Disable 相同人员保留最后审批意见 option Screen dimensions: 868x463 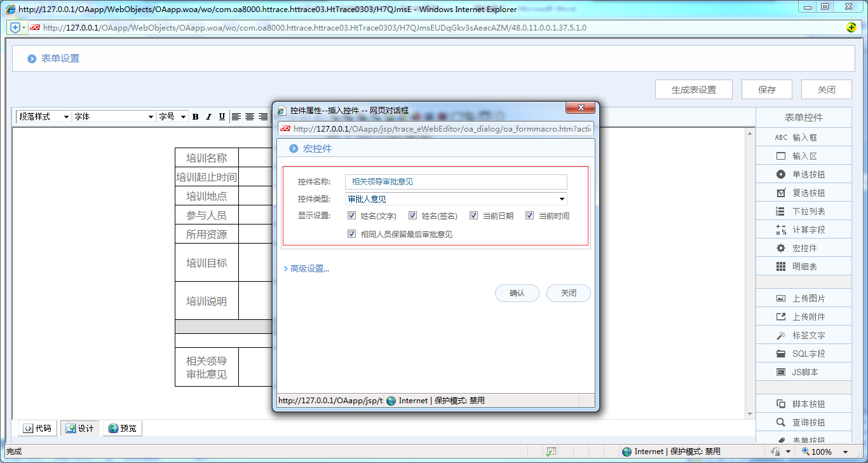351,233
